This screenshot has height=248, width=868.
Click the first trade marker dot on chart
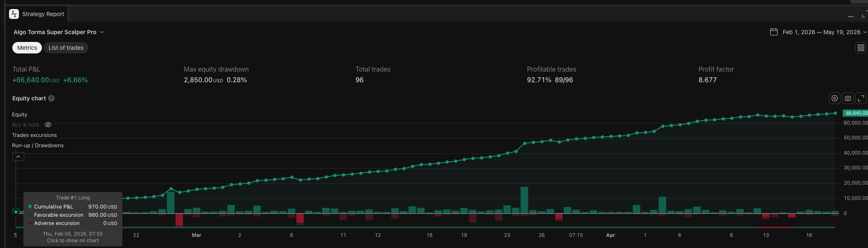pyautogui.click(x=16, y=212)
